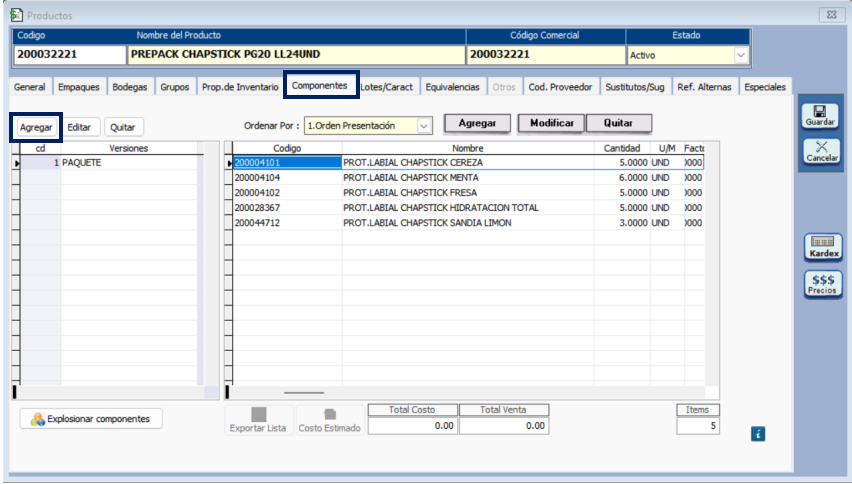Open the Kardex icon button

(x=823, y=247)
